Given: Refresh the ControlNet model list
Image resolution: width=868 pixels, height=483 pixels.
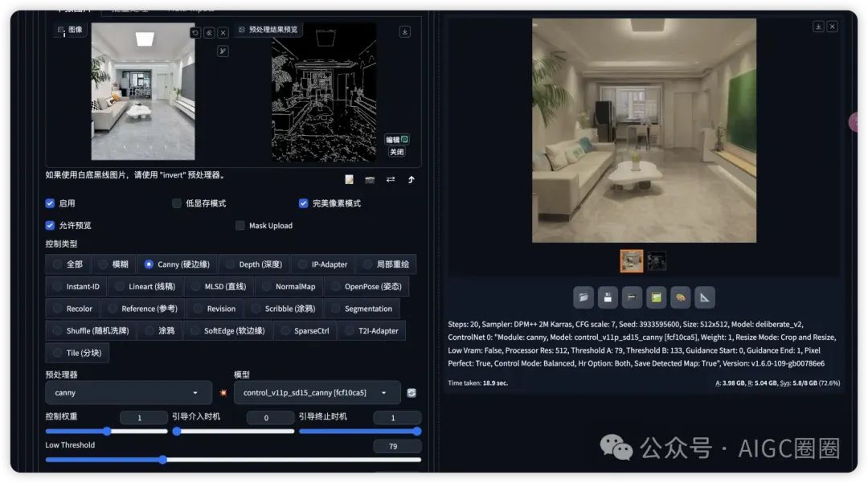Looking at the screenshot, I should (411, 392).
